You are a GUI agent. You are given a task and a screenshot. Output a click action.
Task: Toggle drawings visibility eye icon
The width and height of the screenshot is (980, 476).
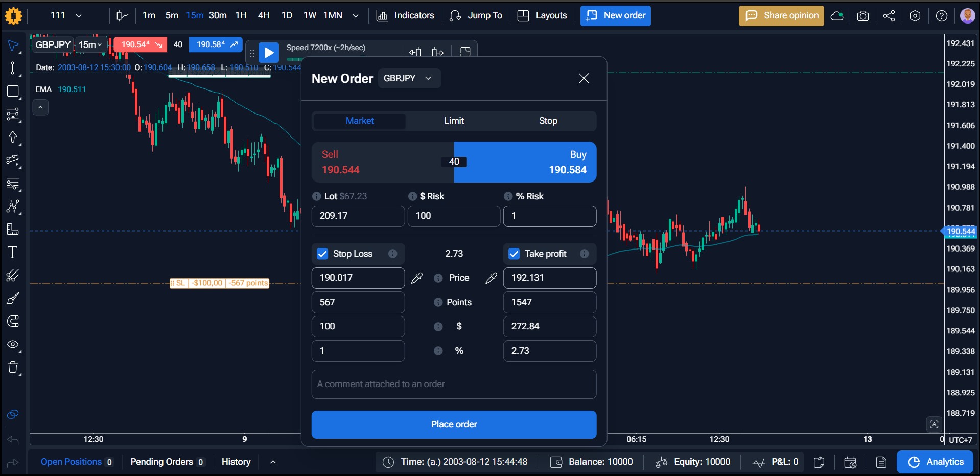pyautogui.click(x=13, y=344)
